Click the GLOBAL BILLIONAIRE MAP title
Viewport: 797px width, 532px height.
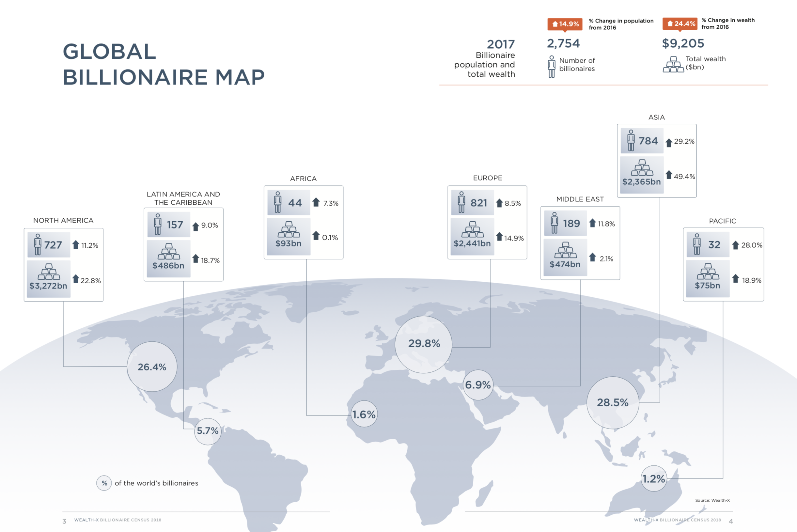coord(163,64)
